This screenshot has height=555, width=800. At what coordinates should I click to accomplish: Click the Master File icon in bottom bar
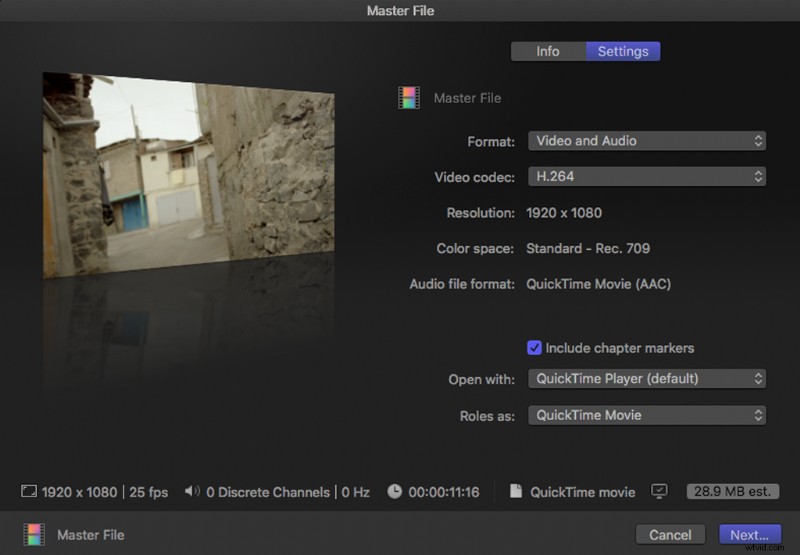pyautogui.click(x=34, y=535)
